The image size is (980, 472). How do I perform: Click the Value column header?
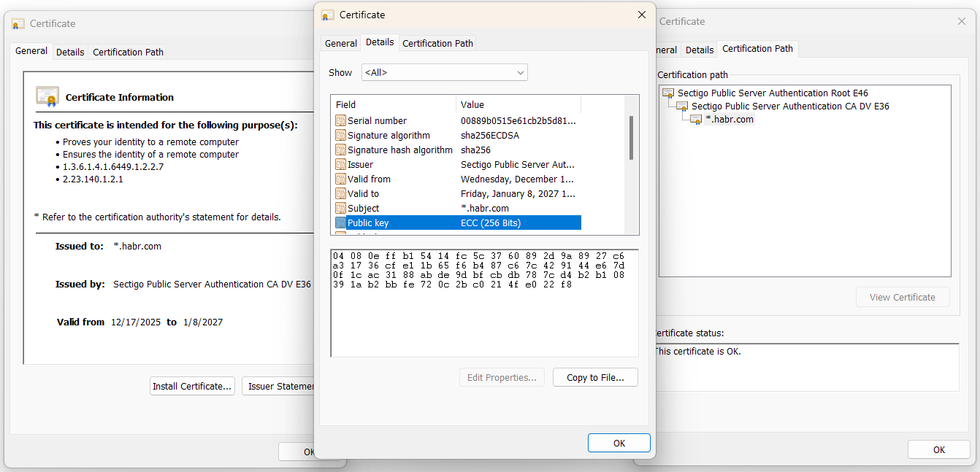(x=518, y=104)
